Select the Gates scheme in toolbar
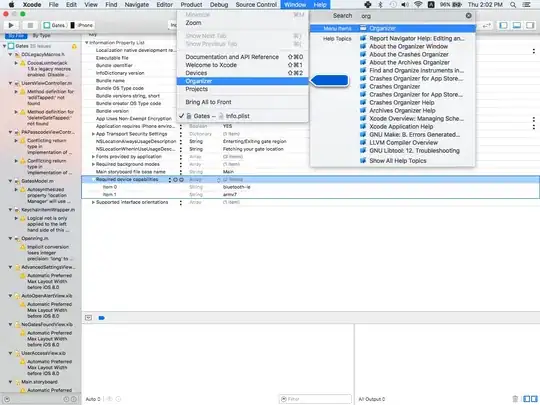This screenshot has height=405, width=540. pos(54,25)
